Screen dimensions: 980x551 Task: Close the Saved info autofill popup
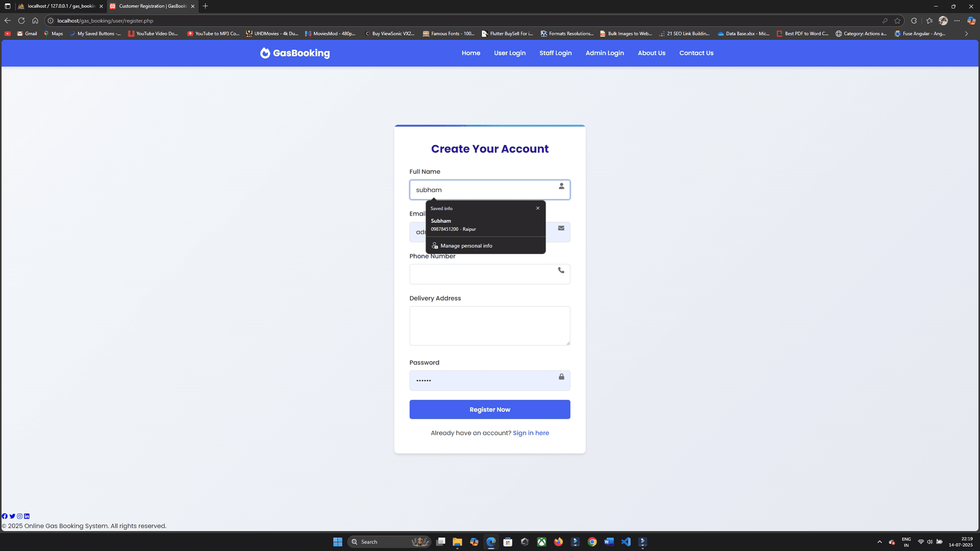[538, 208]
